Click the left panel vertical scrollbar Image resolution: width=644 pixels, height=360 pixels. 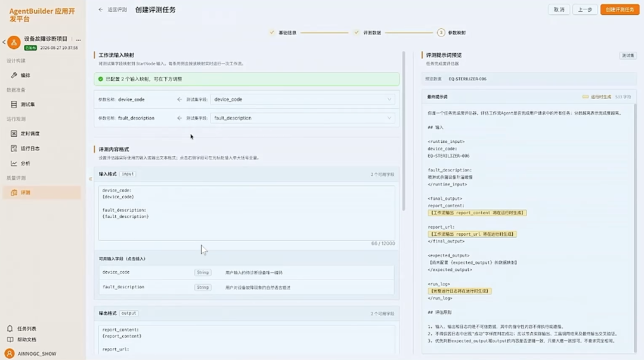pyautogui.click(x=404, y=131)
